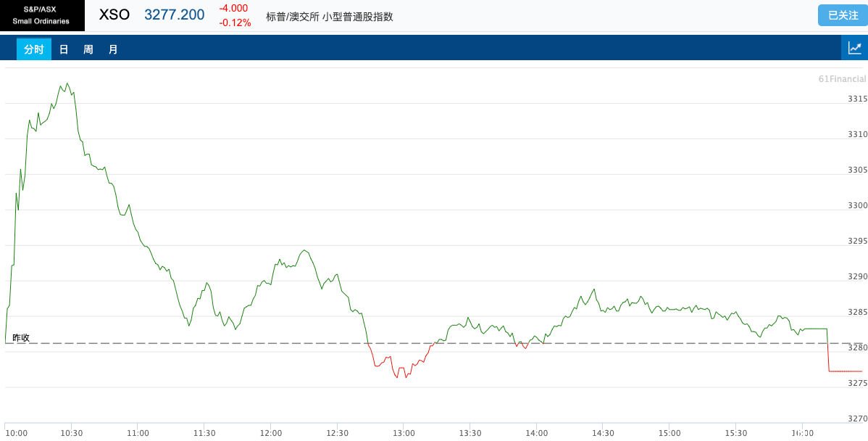Click the 标普/澳交所 小型普通股指数 index name
Viewport: 868px width, 441px height.
click(x=330, y=17)
